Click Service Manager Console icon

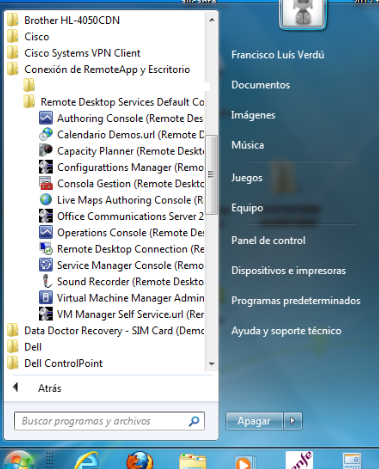[x=46, y=265]
